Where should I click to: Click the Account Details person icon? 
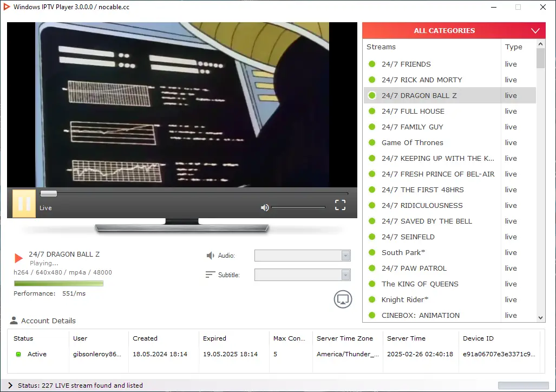(x=14, y=321)
